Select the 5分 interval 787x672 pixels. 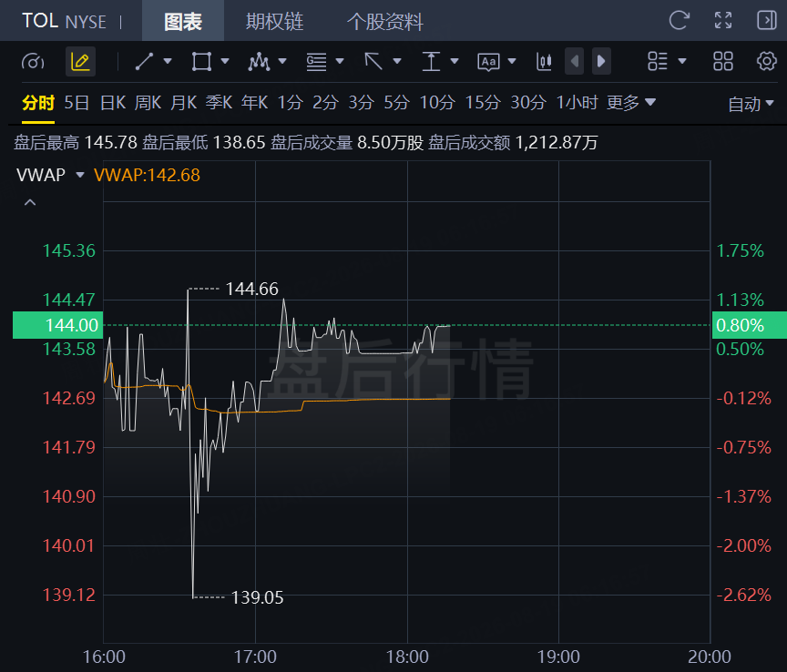coord(396,103)
